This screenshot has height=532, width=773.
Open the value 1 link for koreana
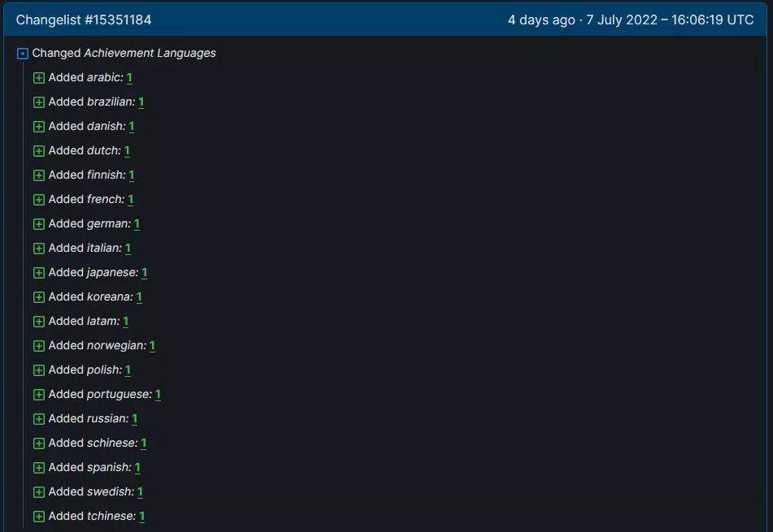coord(139,297)
